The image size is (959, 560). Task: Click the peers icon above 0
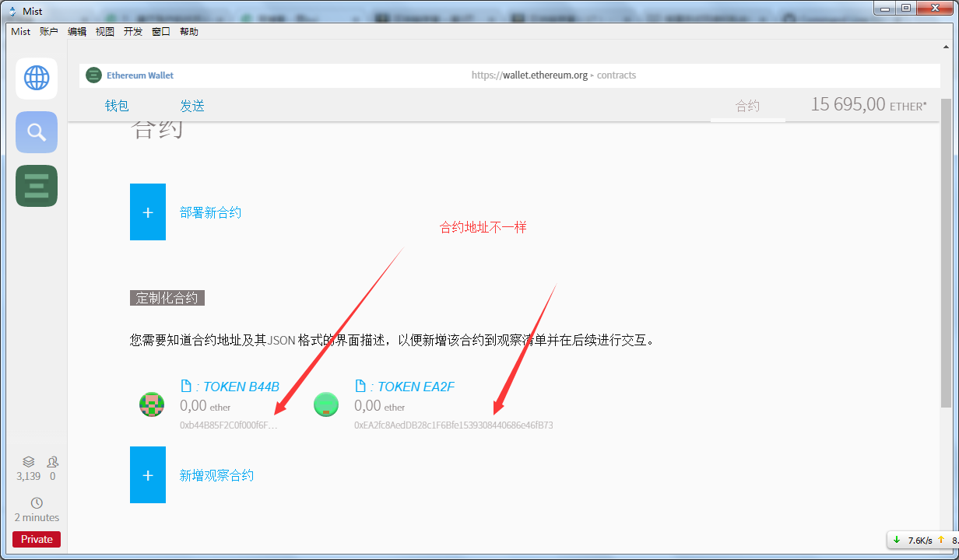coord(52,462)
